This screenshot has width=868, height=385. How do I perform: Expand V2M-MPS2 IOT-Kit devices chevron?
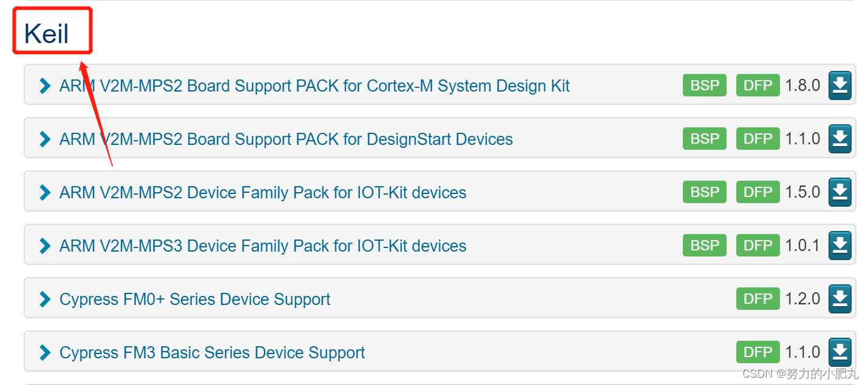[44, 193]
